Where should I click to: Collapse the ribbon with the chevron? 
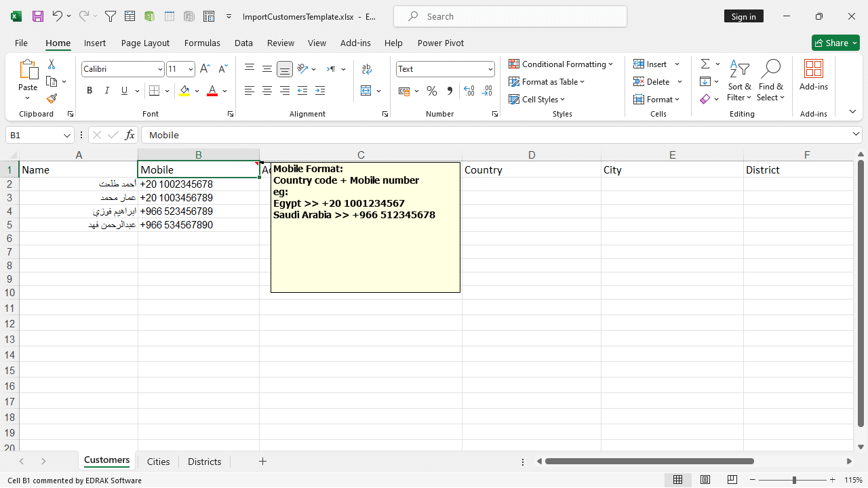[852, 112]
